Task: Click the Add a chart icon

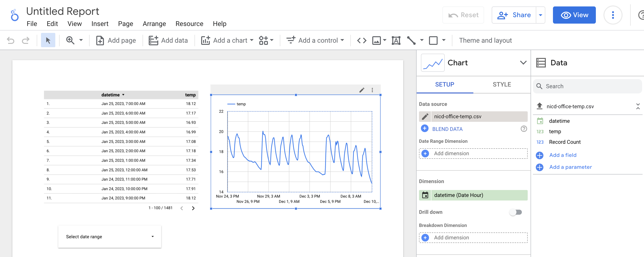Action: click(x=205, y=40)
